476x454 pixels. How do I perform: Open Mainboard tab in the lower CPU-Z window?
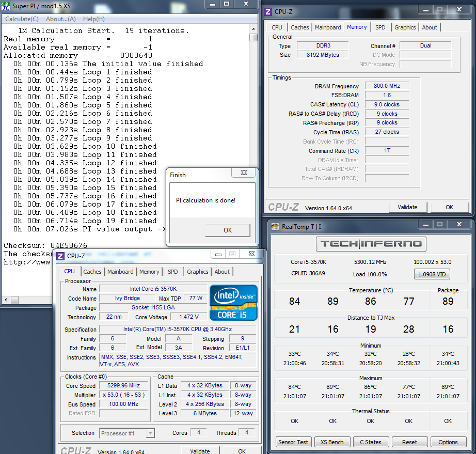[120, 272]
